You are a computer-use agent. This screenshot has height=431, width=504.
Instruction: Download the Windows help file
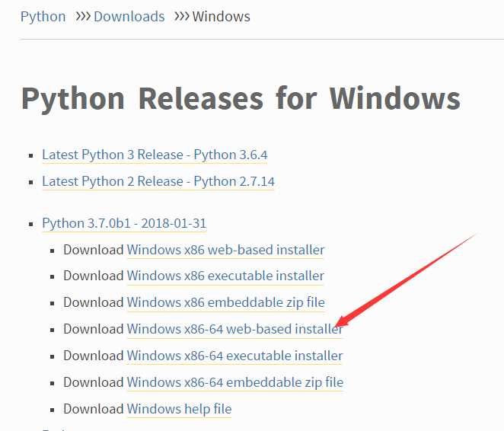[179, 409]
